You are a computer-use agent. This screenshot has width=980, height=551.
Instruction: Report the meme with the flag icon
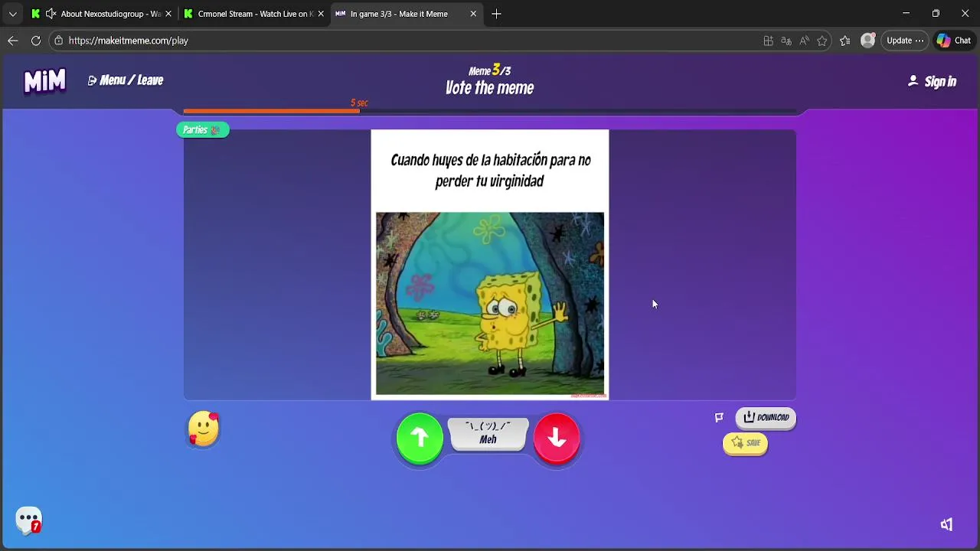point(719,417)
